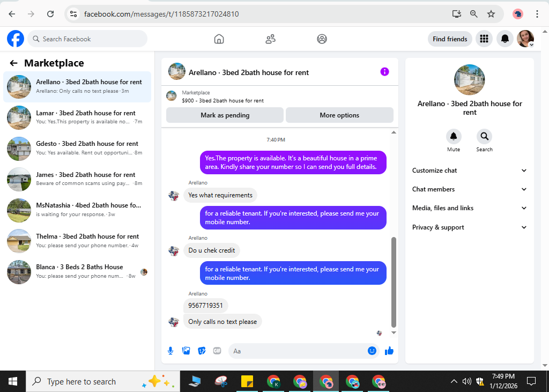Click message "Yes what requirements"
This screenshot has width=549, height=392.
pyautogui.click(x=220, y=195)
